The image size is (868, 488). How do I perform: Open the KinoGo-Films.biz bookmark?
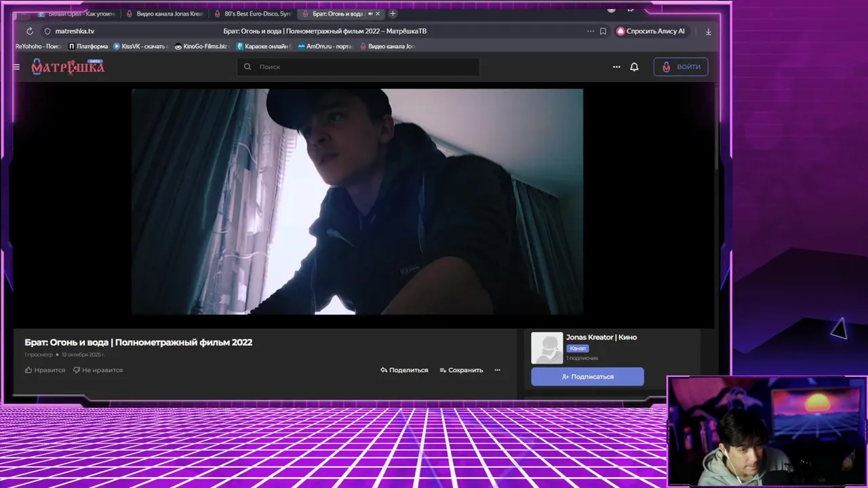pyautogui.click(x=202, y=46)
